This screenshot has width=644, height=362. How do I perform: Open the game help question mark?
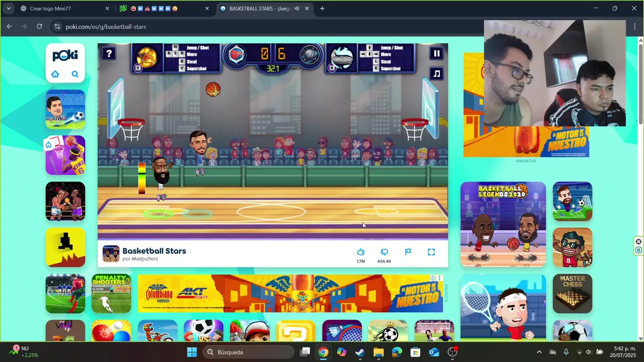(109, 53)
